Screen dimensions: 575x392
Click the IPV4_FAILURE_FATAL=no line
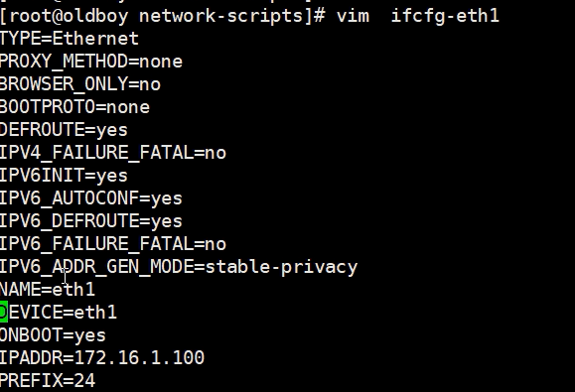(113, 153)
